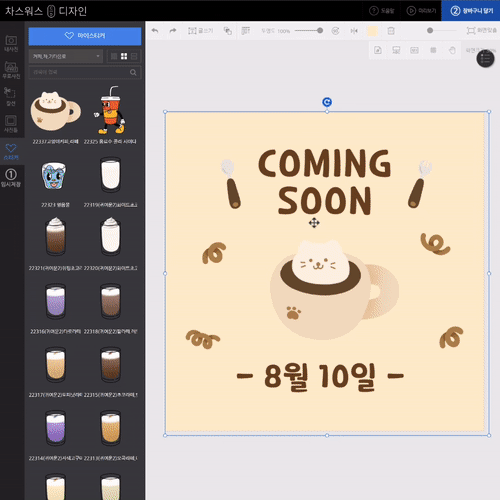Click the left whisk decoration on canvas
The height and width of the screenshot is (500, 500).
tap(231, 184)
